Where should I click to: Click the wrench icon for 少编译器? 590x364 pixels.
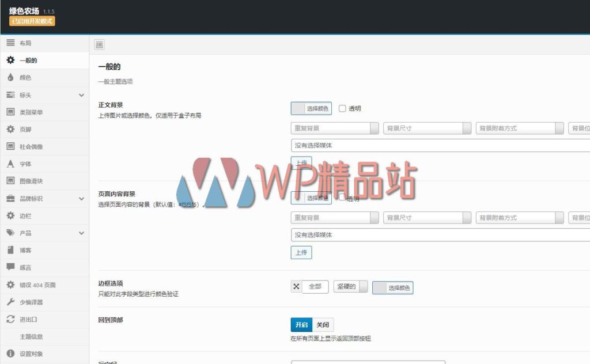[x=10, y=302]
